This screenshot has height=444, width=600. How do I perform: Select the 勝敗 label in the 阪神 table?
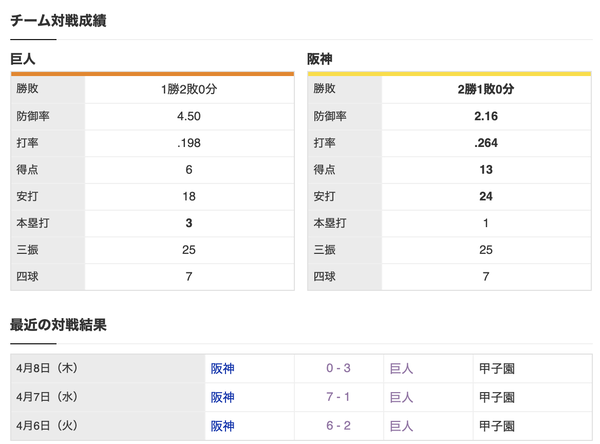[324, 89]
